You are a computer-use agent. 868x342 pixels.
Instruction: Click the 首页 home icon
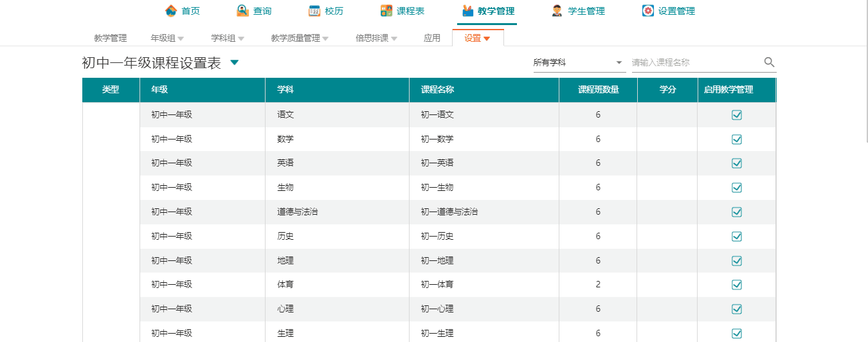[x=171, y=11]
